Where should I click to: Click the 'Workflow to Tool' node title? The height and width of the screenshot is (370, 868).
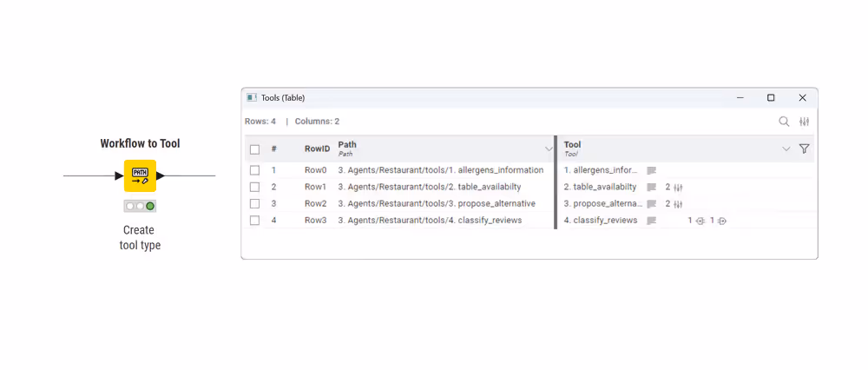pyautogui.click(x=140, y=143)
